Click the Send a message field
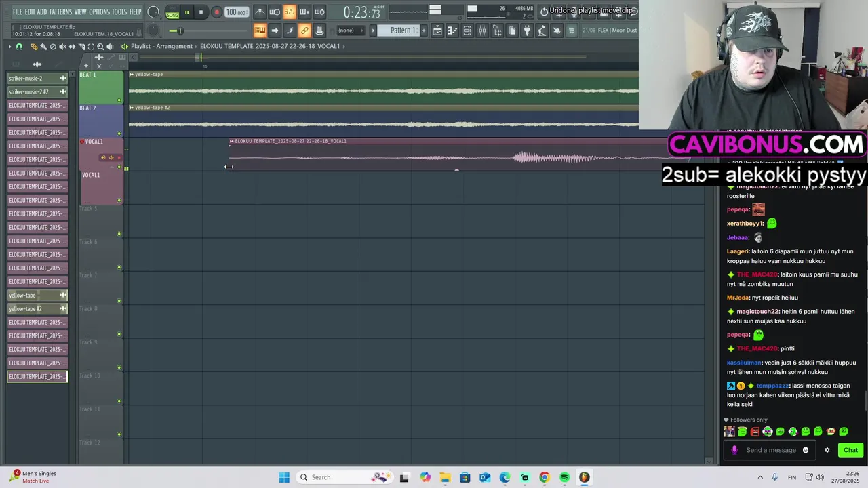This screenshot has height=488, width=868. [x=771, y=450]
